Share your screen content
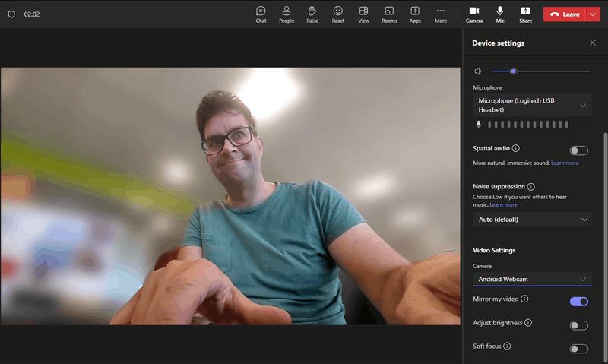Viewport: 608px width, 364px height. click(525, 14)
